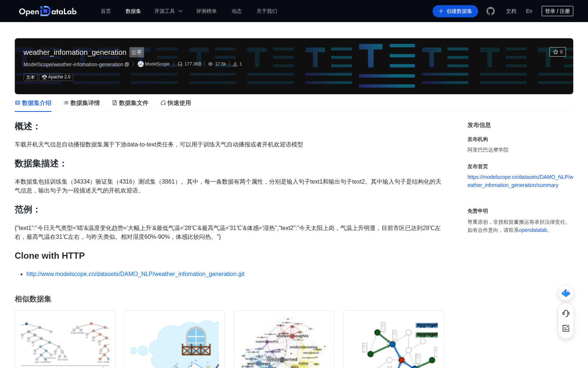The height and width of the screenshot is (368, 588).
Task: Open the blue bird floating widget
Action: pyautogui.click(x=566, y=293)
